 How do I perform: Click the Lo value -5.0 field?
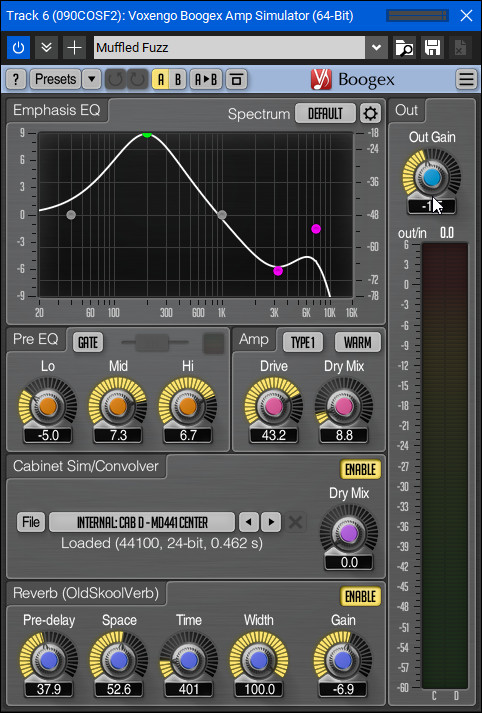click(48, 435)
